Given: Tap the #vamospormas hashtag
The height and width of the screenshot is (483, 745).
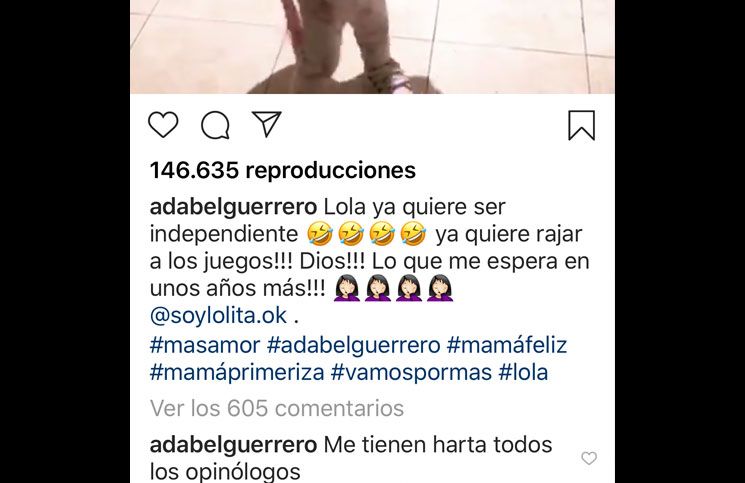Looking at the screenshot, I should pyautogui.click(x=411, y=373).
